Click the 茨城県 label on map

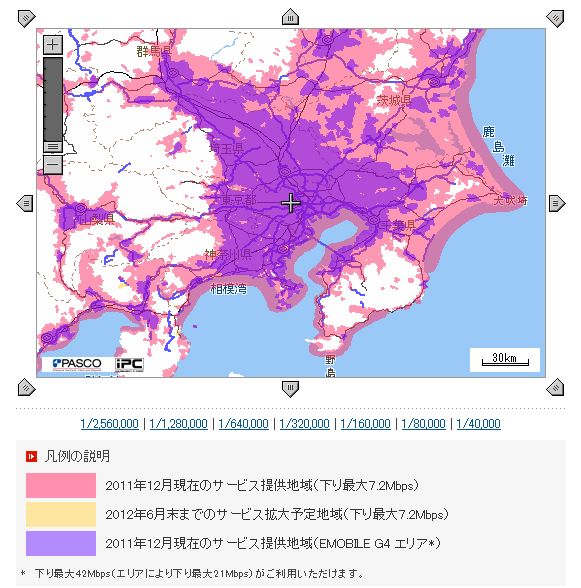click(393, 100)
